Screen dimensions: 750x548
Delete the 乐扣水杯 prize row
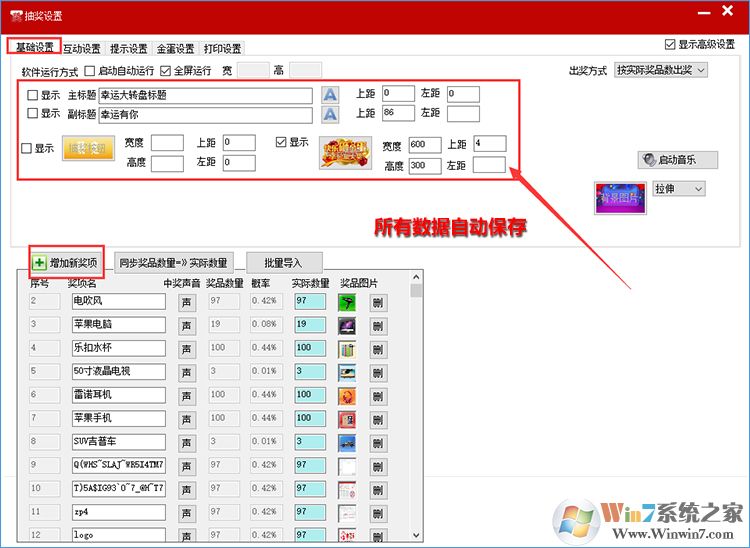coord(377,349)
